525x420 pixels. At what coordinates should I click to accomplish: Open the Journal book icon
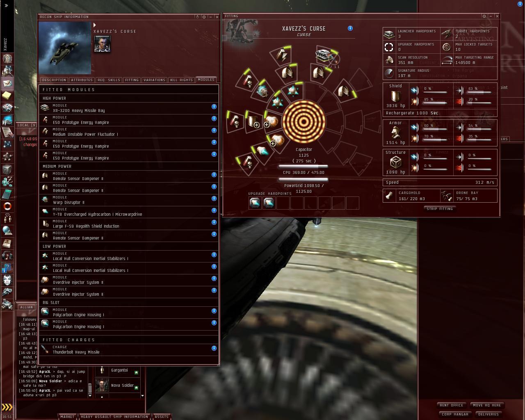tap(7, 243)
